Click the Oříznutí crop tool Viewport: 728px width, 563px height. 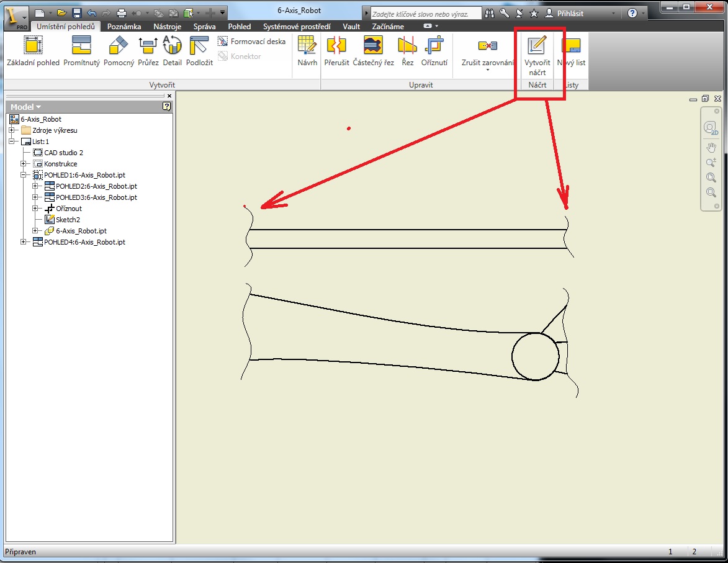pyautogui.click(x=434, y=51)
